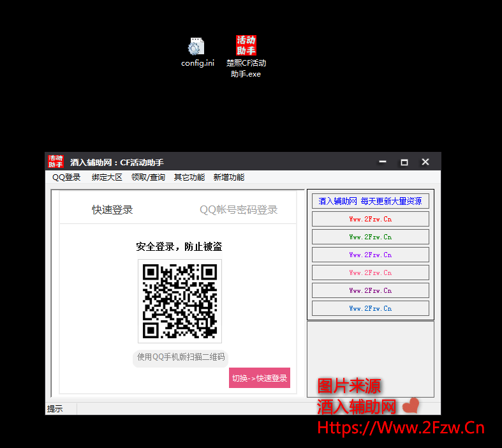The width and height of the screenshot is (502, 448).
Task: Switch to the 快速登录 tab
Action: coord(112,210)
